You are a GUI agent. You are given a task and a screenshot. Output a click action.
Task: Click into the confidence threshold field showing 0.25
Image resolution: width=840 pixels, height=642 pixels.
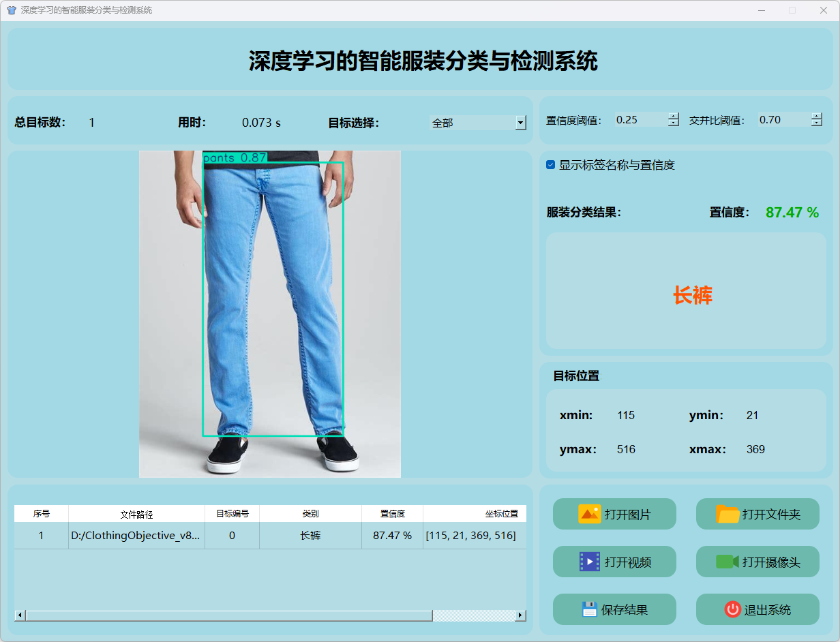click(x=640, y=120)
